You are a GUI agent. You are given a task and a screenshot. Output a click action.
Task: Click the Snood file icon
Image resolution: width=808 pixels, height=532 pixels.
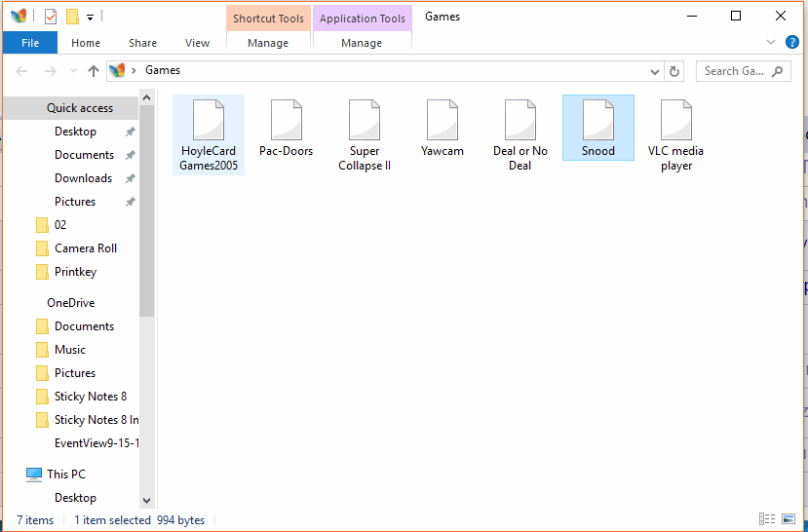(598, 120)
